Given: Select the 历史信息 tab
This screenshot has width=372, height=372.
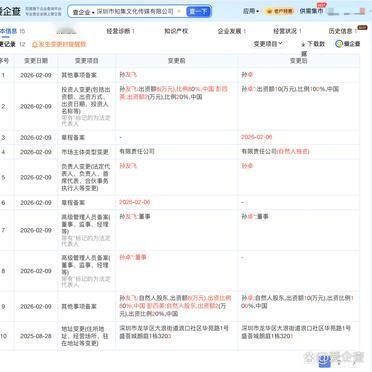Looking at the screenshot, I should tap(343, 31).
